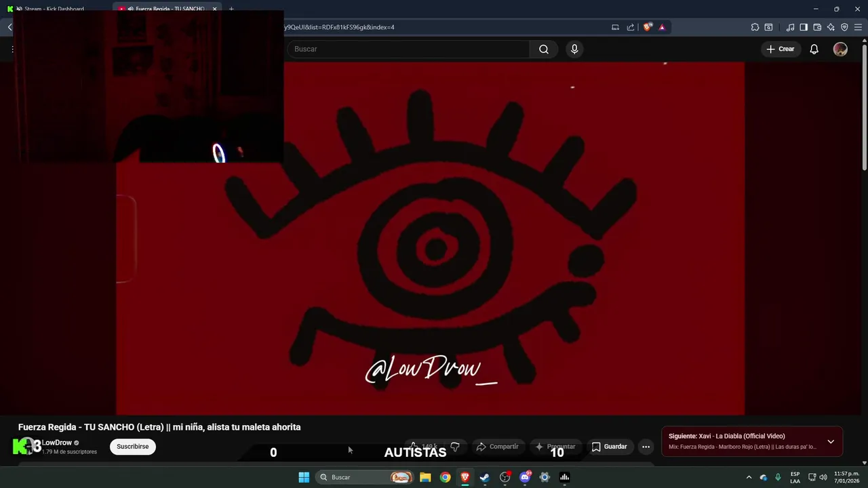Open Brave Rewards triangle icon

point(662,27)
